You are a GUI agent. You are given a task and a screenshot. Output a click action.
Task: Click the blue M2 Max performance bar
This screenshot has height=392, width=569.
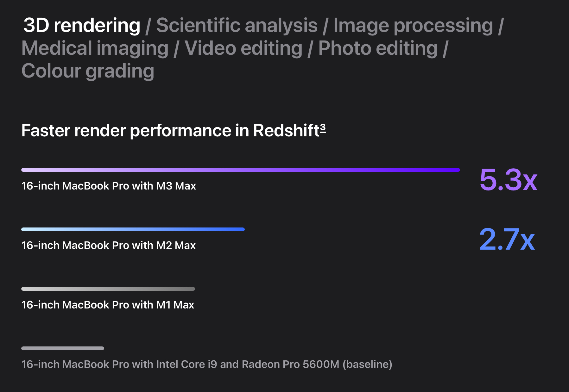133,229
